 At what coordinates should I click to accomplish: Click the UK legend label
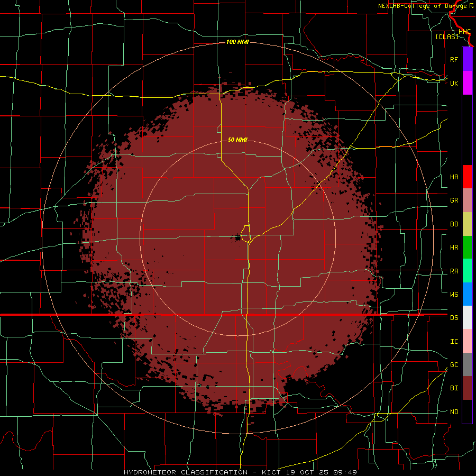point(454,83)
